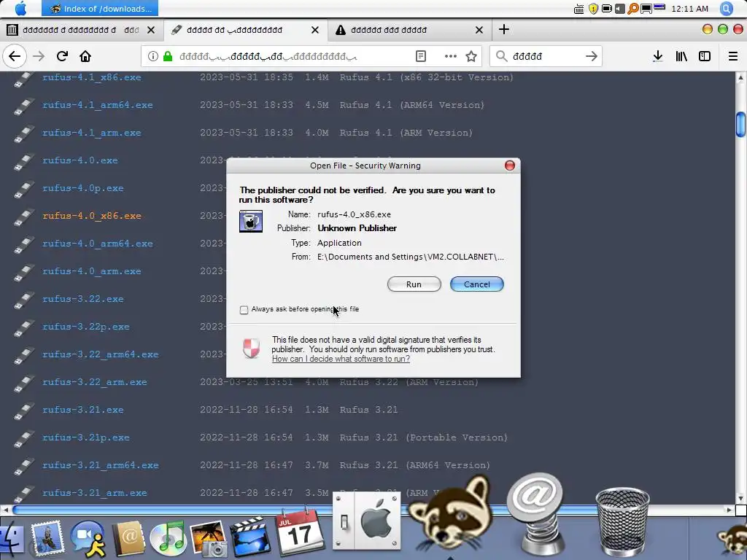The width and height of the screenshot is (747, 560).
Task: Open the page actions three-dot menu
Action: (x=451, y=56)
